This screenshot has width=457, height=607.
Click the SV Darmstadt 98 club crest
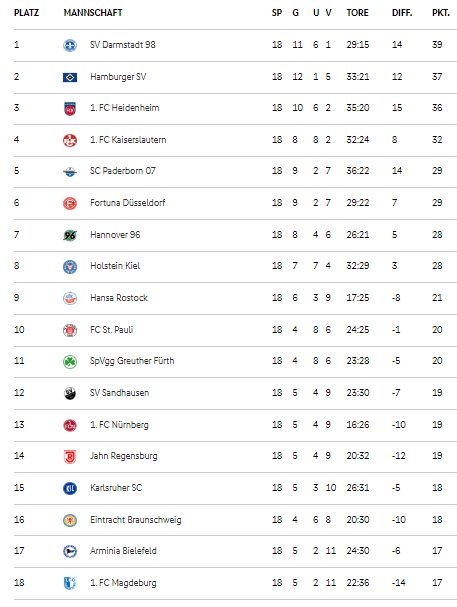[x=70, y=45]
